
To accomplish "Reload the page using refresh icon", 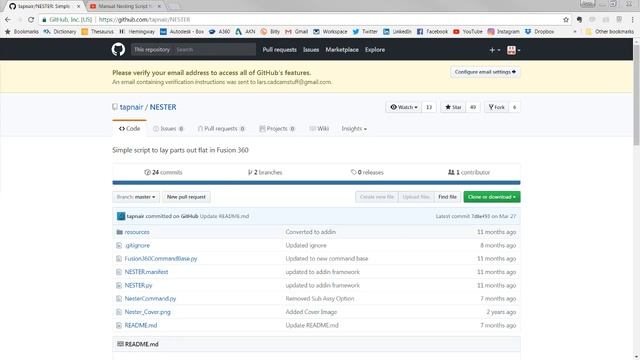I will point(31,20).
